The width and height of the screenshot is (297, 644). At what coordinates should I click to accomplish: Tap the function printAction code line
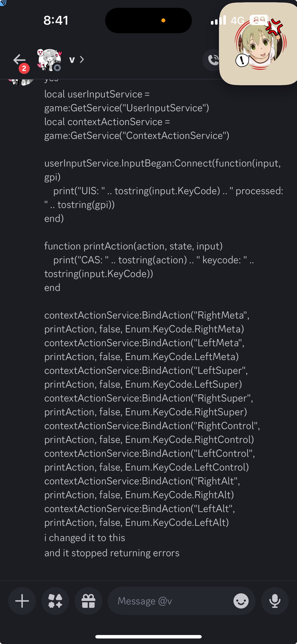click(133, 246)
